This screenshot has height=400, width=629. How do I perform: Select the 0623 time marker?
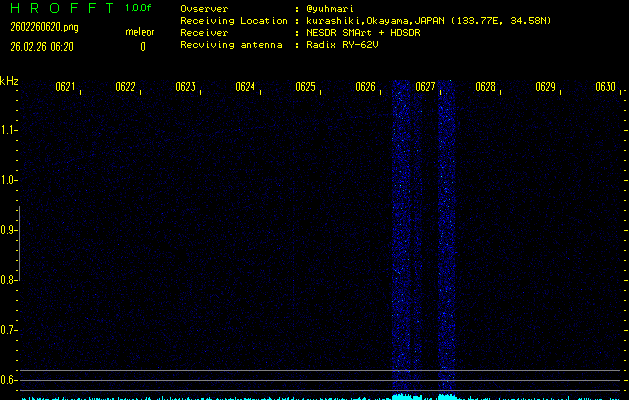(x=185, y=87)
